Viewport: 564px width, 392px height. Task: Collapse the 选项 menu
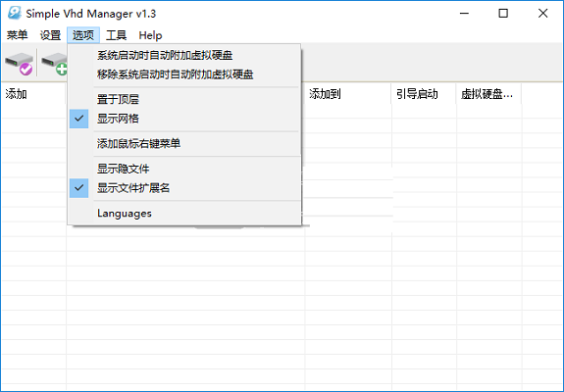83,35
